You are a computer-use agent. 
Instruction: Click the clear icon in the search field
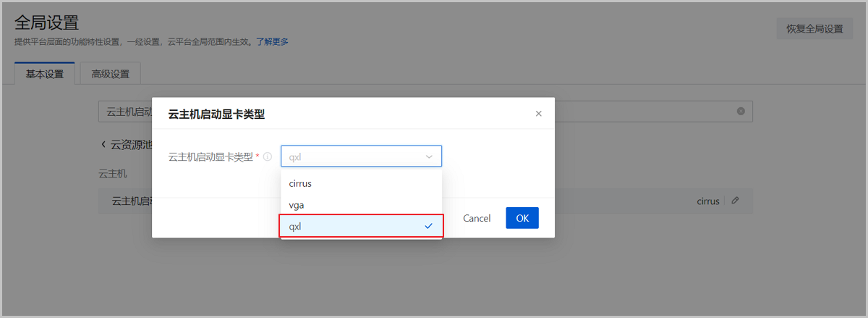tap(741, 112)
